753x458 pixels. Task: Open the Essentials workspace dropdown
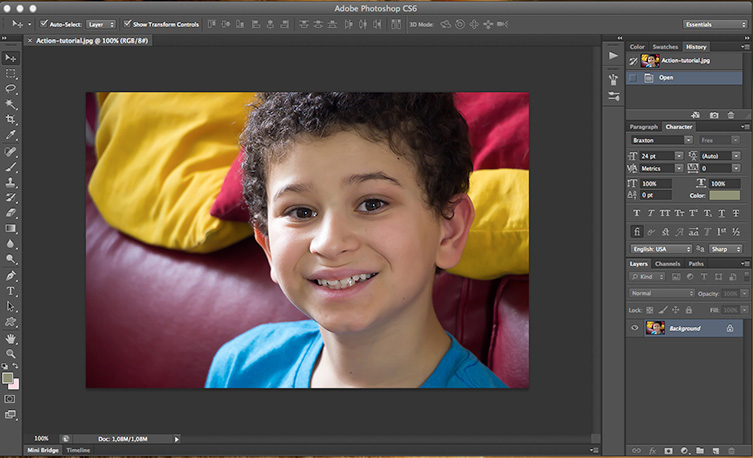[x=715, y=23]
